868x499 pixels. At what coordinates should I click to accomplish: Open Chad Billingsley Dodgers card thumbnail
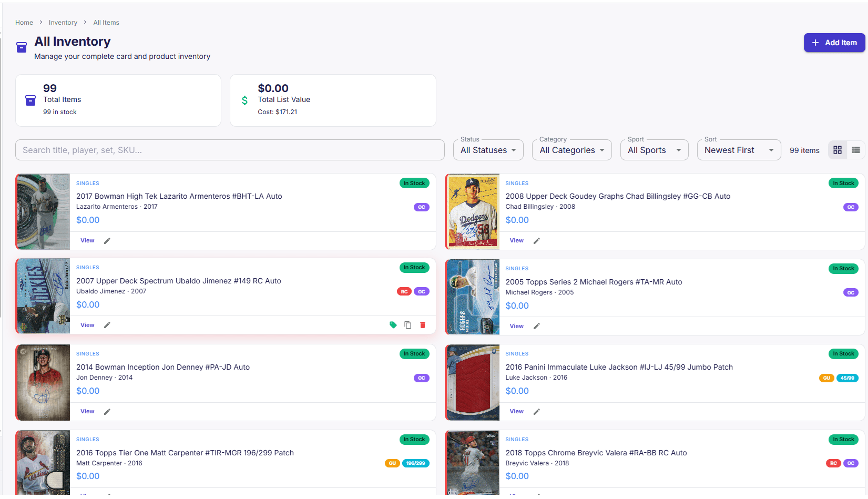[x=473, y=211]
